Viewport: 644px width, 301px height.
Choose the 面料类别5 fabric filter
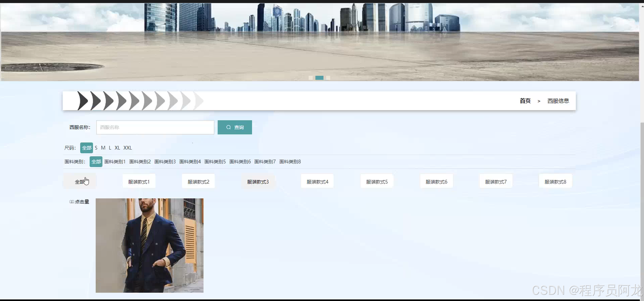click(x=215, y=162)
